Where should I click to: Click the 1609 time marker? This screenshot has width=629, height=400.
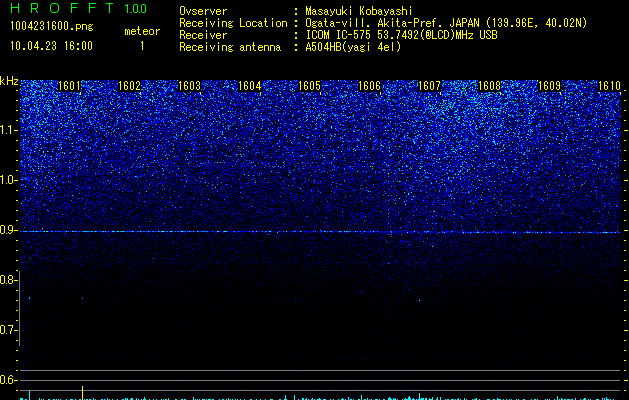click(549, 86)
